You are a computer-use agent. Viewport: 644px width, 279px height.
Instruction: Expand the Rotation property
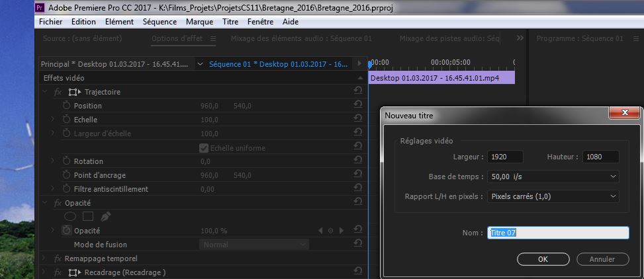click(52, 161)
